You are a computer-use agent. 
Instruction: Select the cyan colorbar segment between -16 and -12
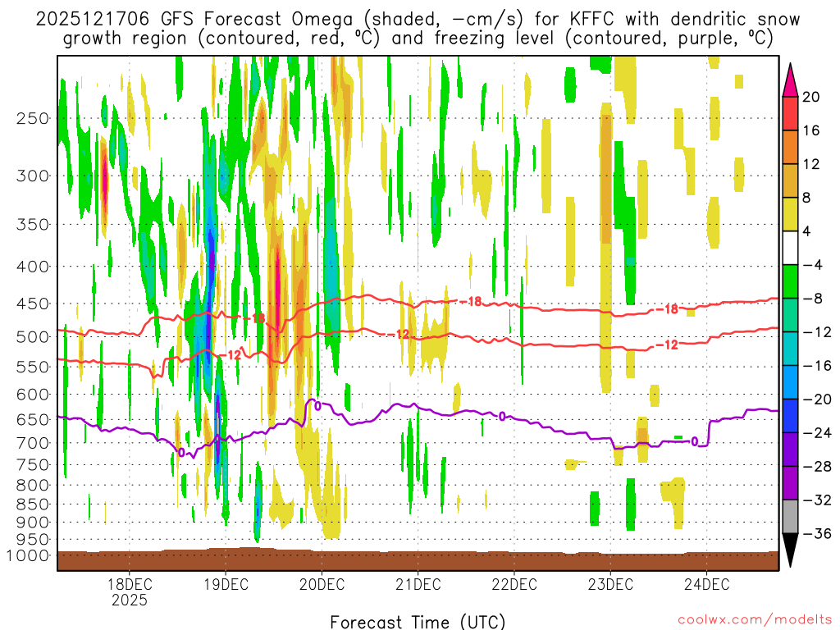790,349
